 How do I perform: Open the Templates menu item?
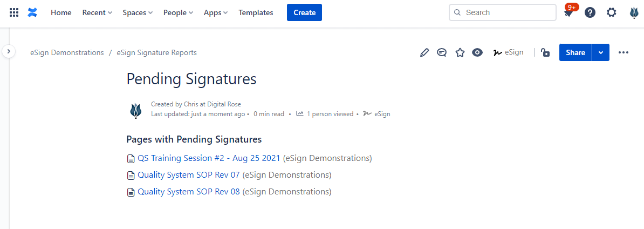pos(256,12)
